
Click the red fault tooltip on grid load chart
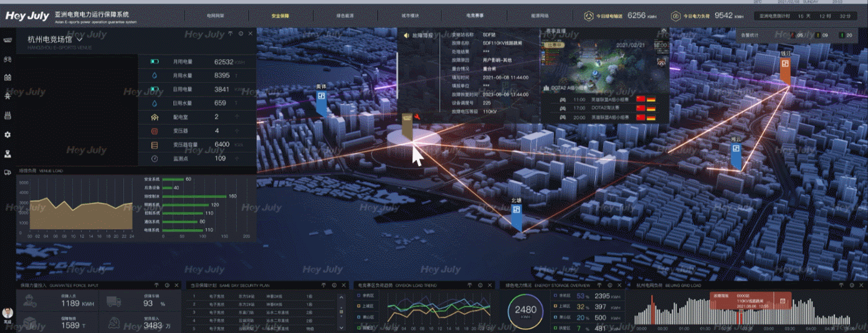tap(750, 299)
